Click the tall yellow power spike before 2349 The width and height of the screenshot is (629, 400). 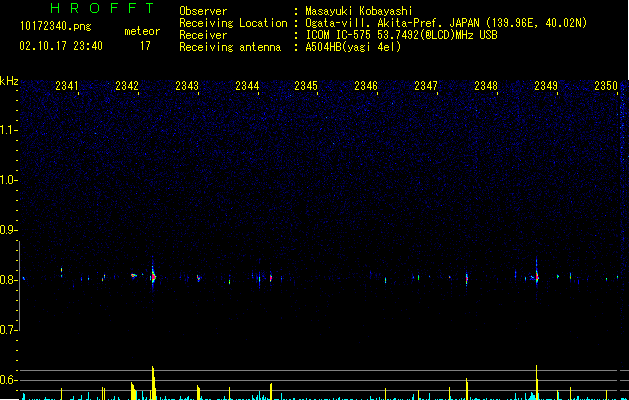[x=537, y=382]
